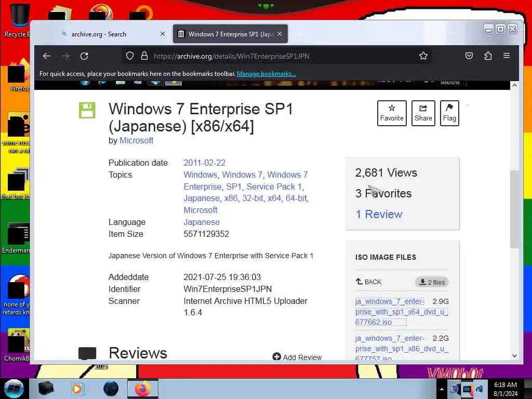Screen dimensions: 532x399
Task: Click the URL address bar
Action: point(276,56)
